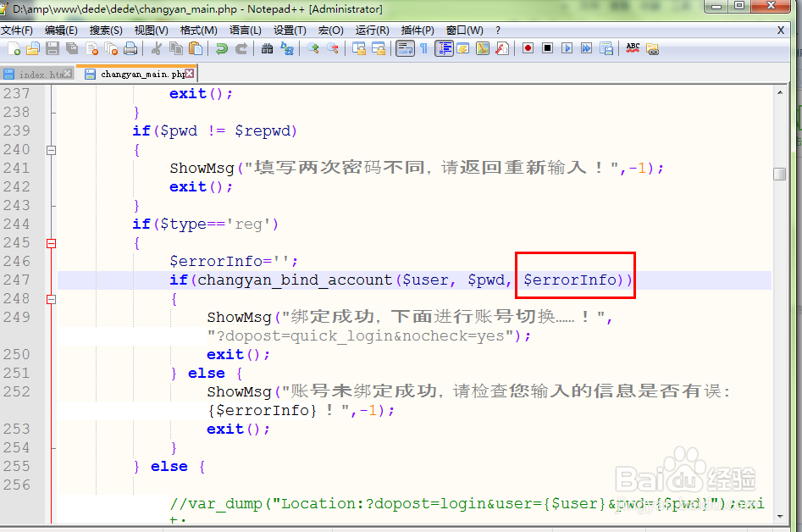Image resolution: width=802 pixels, height=532 pixels.
Task: Toggle the Show indent guide button
Action: (x=444, y=48)
